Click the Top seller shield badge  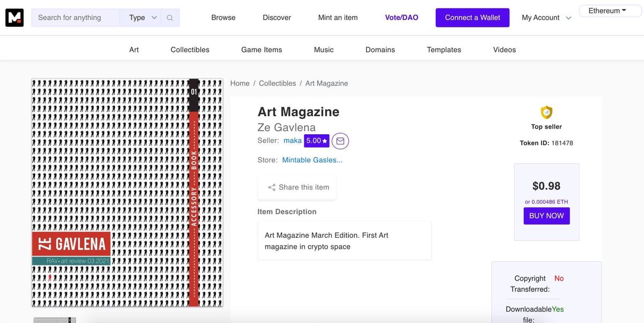click(x=546, y=113)
